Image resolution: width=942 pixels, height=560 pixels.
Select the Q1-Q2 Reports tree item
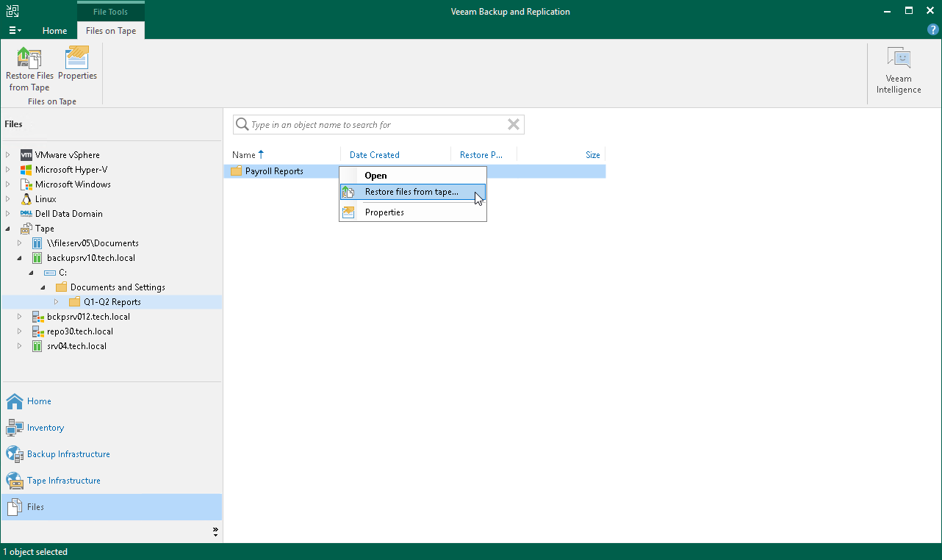pyautogui.click(x=112, y=302)
